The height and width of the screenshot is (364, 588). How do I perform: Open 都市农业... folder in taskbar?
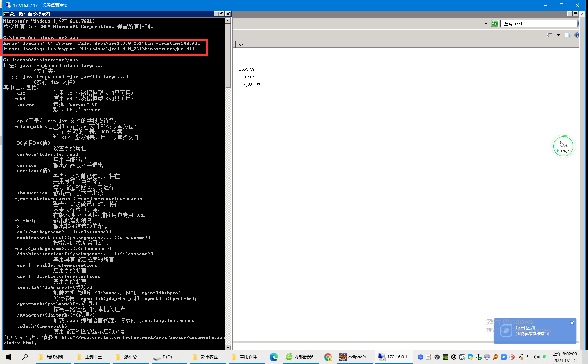coord(207,357)
